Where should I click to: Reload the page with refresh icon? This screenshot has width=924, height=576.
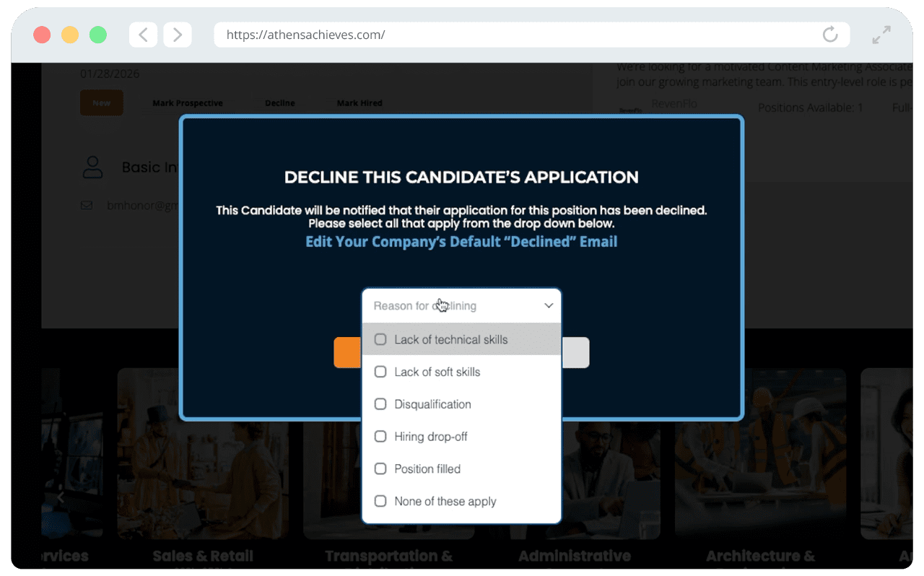(x=830, y=35)
